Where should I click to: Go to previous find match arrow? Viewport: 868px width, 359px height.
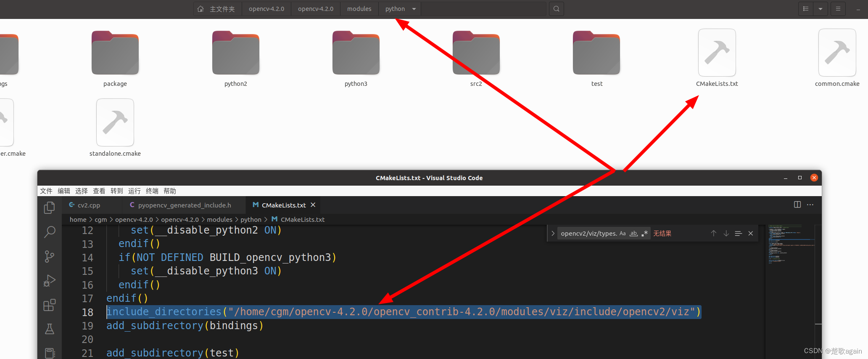click(713, 233)
